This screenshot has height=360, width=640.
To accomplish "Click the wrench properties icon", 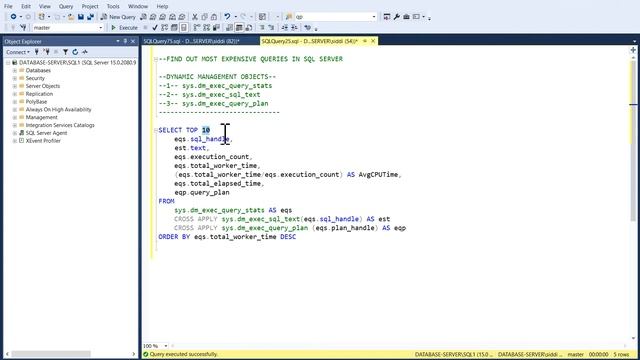I will point(397,17).
